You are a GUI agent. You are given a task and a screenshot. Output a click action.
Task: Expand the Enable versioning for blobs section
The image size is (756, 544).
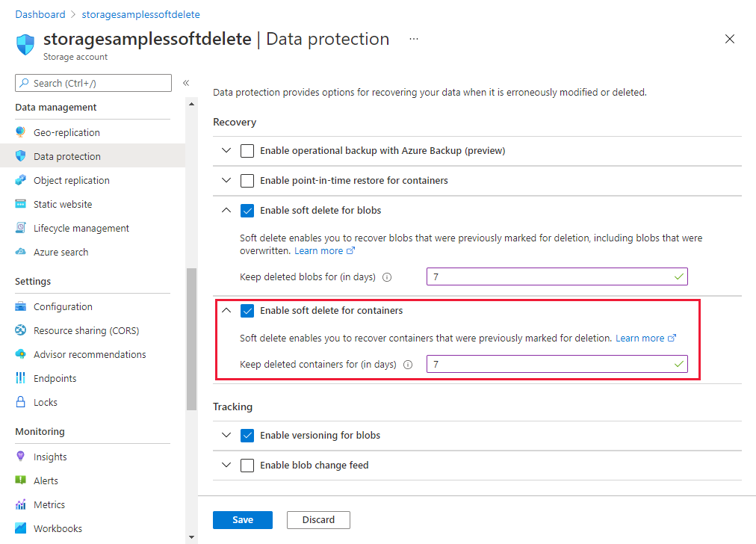pyautogui.click(x=226, y=434)
